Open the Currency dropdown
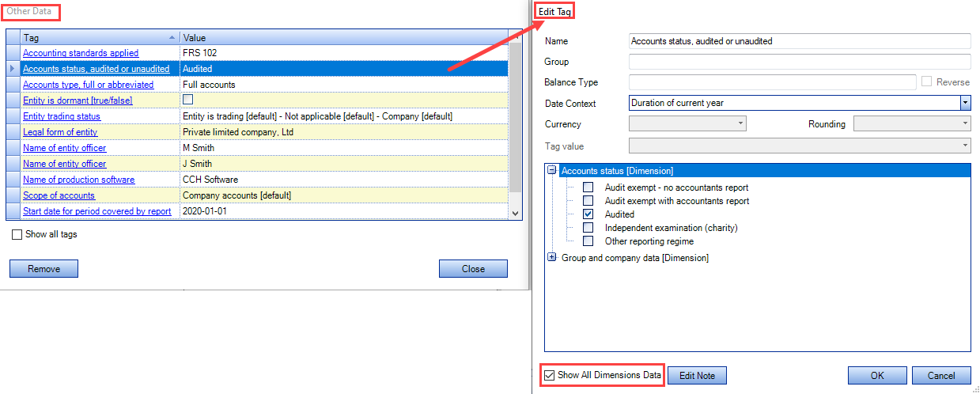Screen dimensions: 980x394 point(740,123)
